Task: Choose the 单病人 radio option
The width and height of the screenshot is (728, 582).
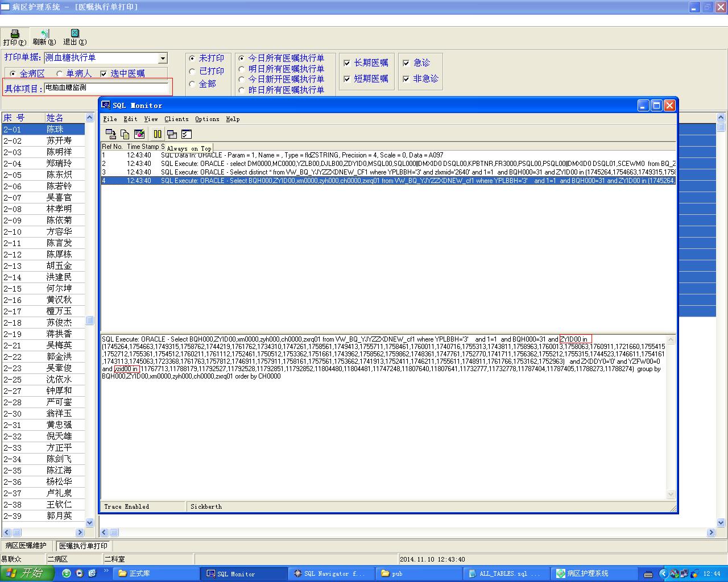Action: [x=60, y=74]
